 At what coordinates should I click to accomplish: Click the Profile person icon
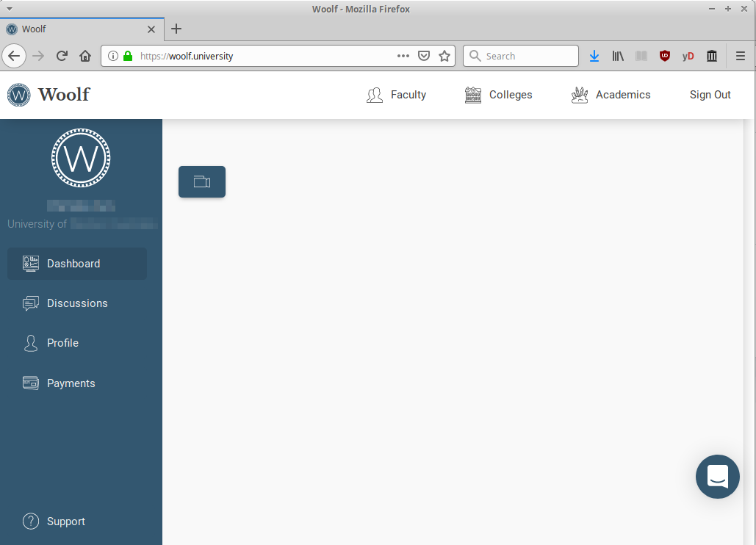pos(31,343)
